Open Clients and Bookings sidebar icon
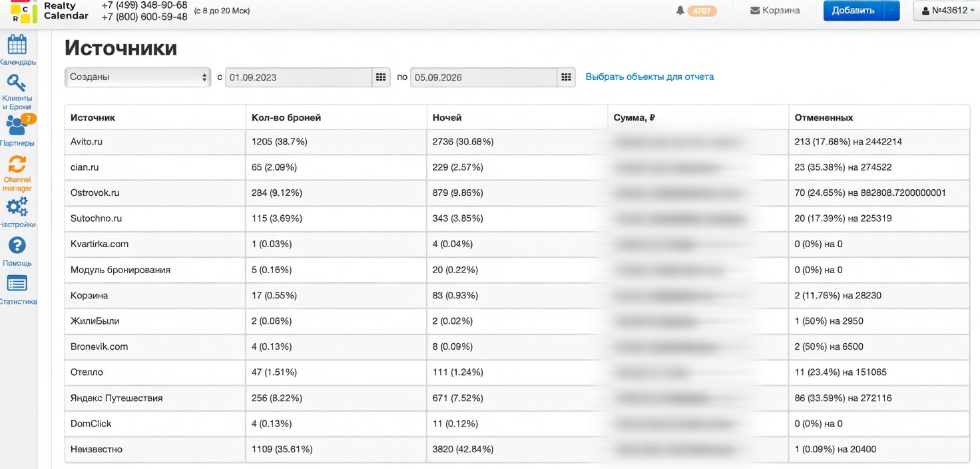The height and width of the screenshot is (469, 980). point(17,91)
